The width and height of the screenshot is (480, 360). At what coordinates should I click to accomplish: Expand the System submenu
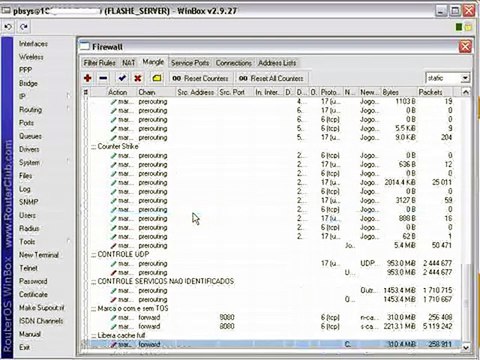point(29,163)
